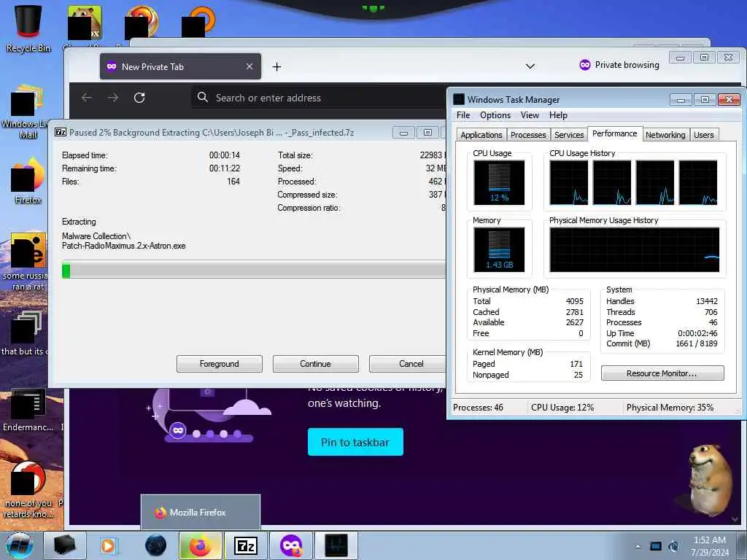Click the Windows Start orb
The height and width of the screenshot is (560, 747).
(20, 545)
